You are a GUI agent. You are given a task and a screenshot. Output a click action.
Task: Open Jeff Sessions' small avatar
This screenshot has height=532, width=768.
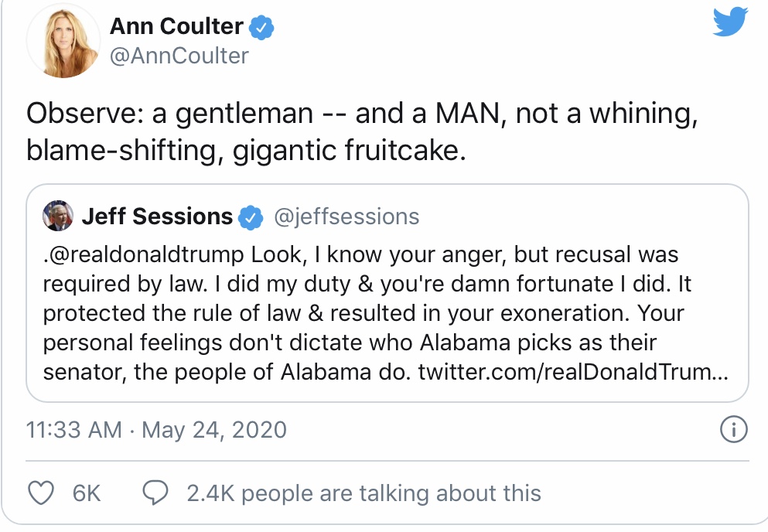[x=58, y=217]
